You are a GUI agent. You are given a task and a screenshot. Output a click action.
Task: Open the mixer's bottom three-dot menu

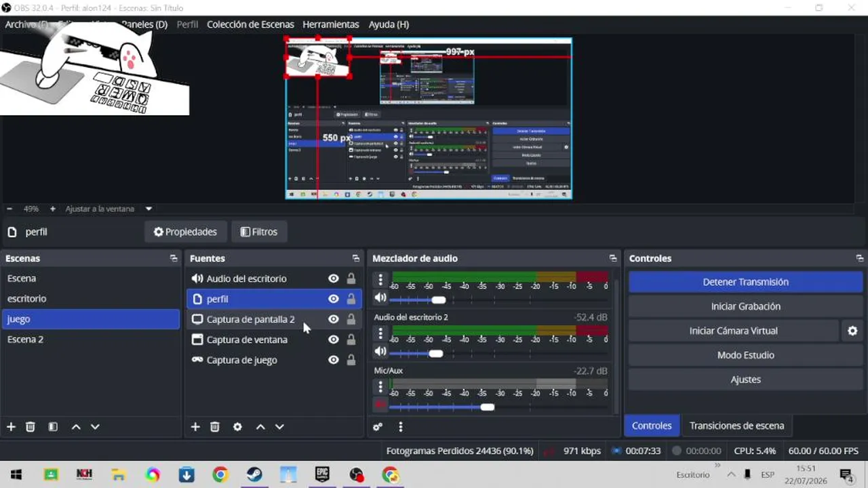(401, 427)
